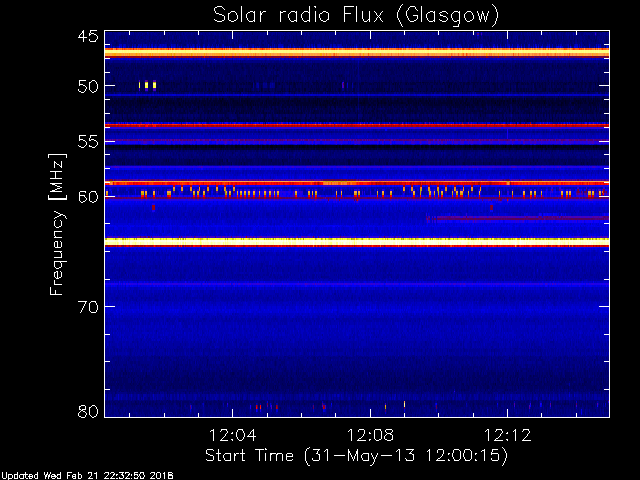Click the 55 frequency tick label

(x=88, y=142)
